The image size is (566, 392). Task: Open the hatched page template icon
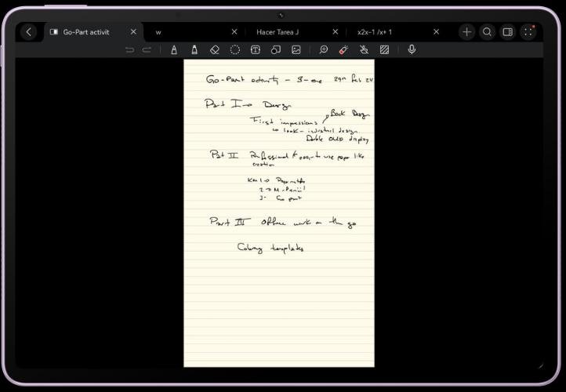click(x=384, y=50)
